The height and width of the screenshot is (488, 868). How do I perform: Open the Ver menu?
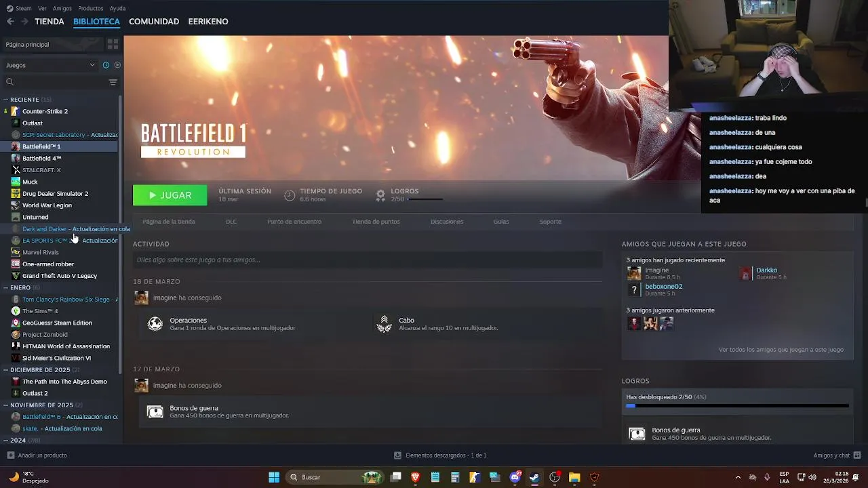(43, 8)
